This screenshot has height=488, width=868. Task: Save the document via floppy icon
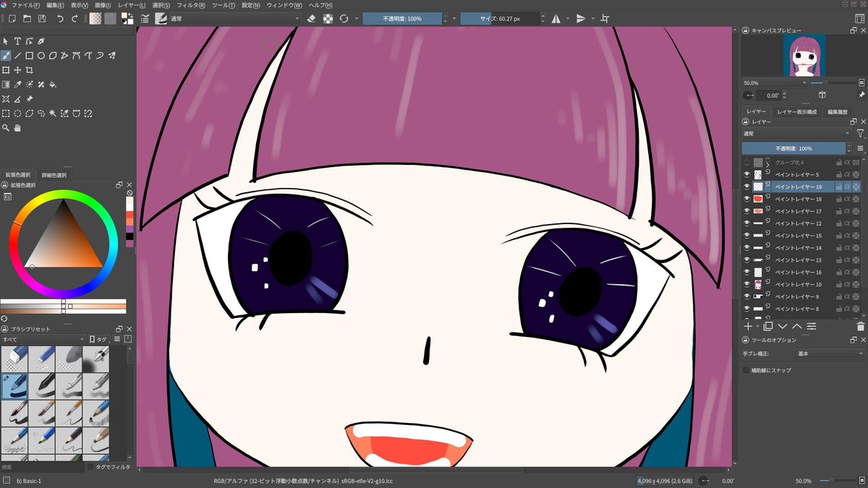(x=42, y=18)
